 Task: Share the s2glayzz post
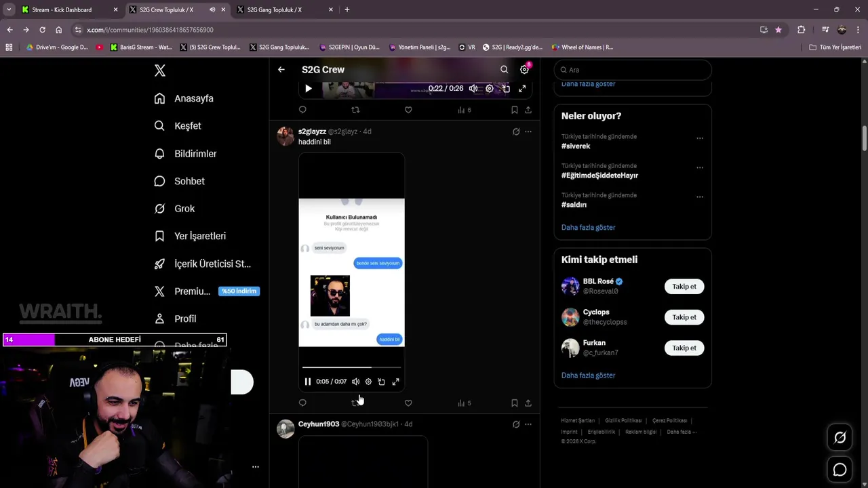pyautogui.click(x=528, y=403)
